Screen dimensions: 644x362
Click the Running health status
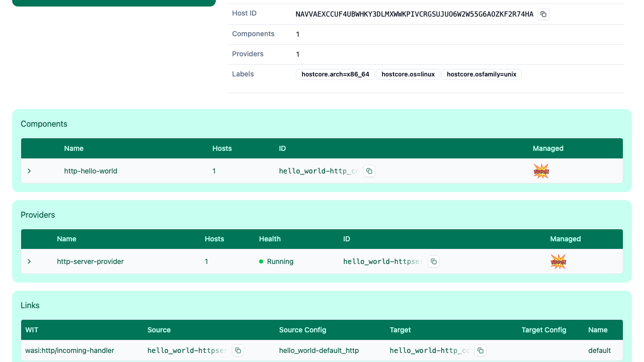[276, 261]
